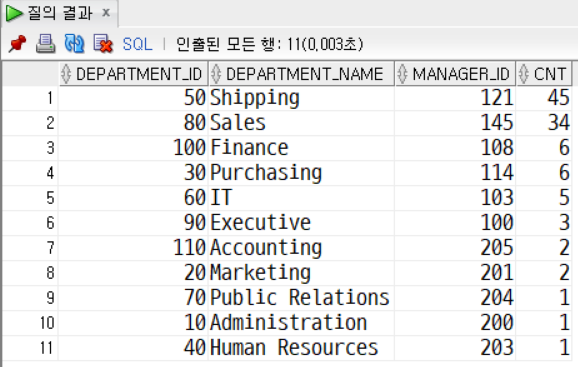The height and width of the screenshot is (367, 578).
Task: Click manager ID 100 cell in Executive row
Action: pyautogui.click(x=455, y=223)
